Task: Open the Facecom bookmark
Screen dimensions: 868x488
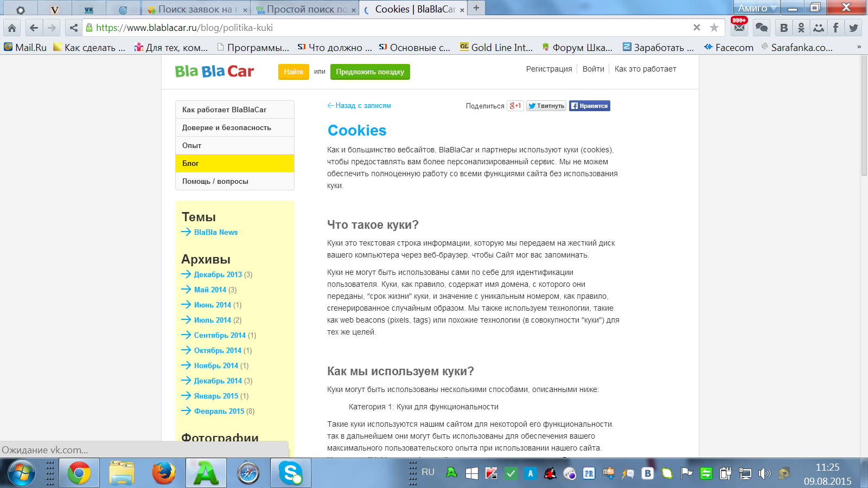Action: [729, 47]
